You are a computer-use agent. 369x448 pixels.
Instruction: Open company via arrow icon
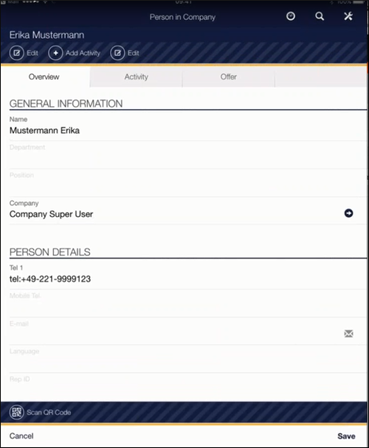349,213
